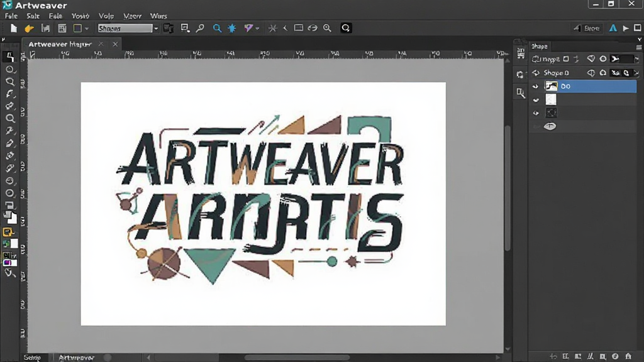Screen dimensions: 644x362
Task: Click the play arrow icon at top right
Action: coord(626,28)
